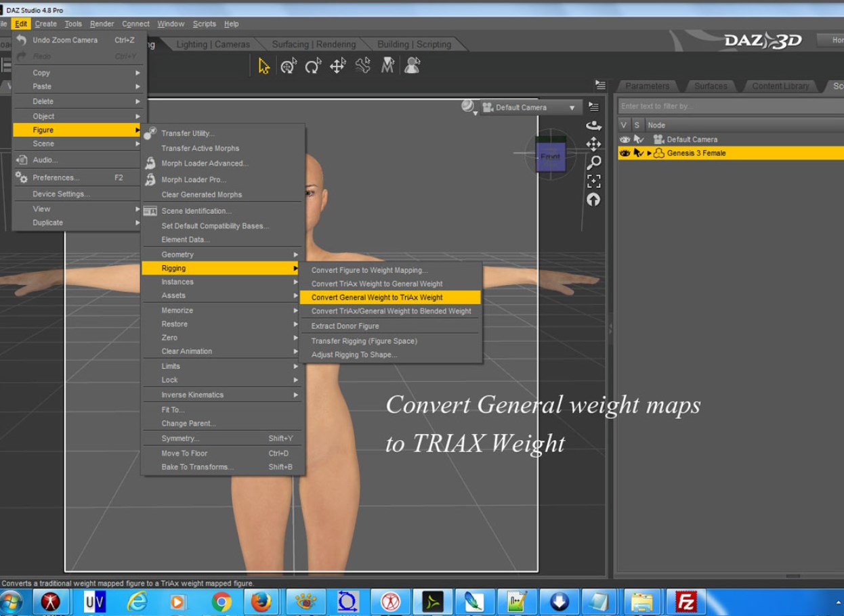The width and height of the screenshot is (844, 616).
Task: Select the ActivePose bone tool
Action: coord(363,66)
